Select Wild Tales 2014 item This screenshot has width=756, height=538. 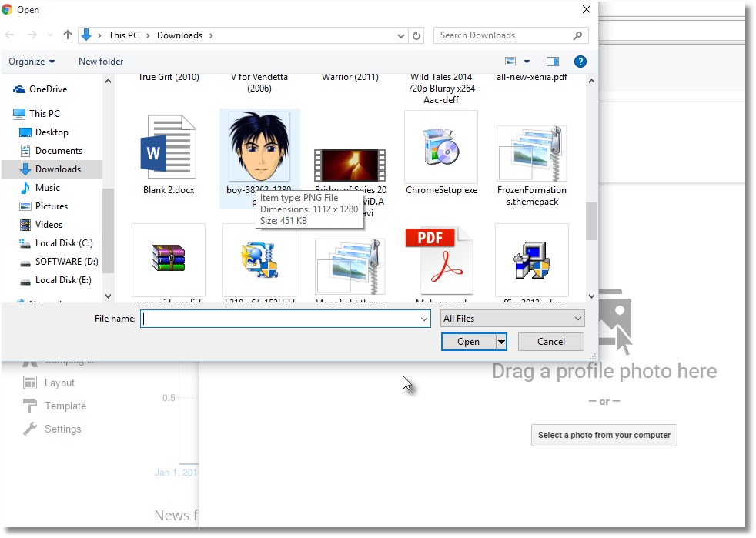tap(441, 89)
